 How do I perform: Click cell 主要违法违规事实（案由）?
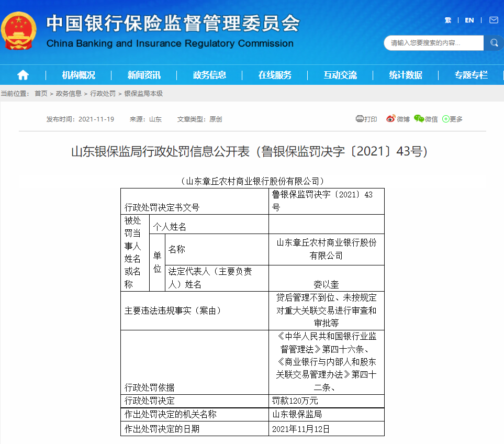click(195, 310)
